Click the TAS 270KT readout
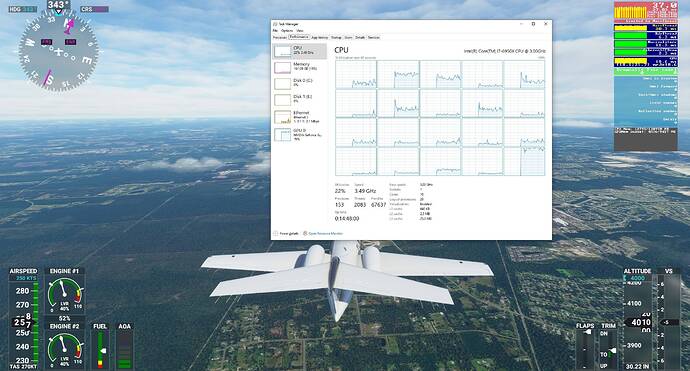 [23, 367]
